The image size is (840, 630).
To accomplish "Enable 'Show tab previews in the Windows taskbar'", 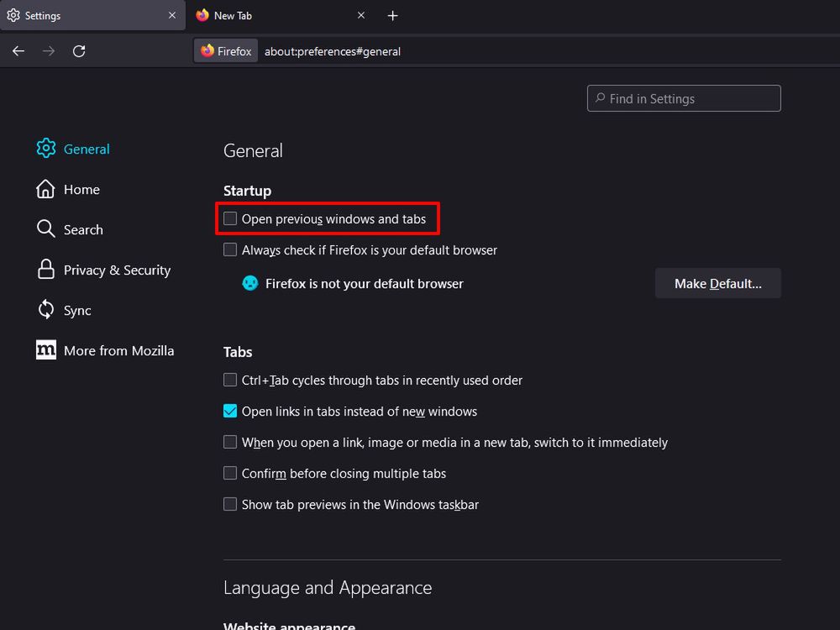I will pyautogui.click(x=230, y=504).
